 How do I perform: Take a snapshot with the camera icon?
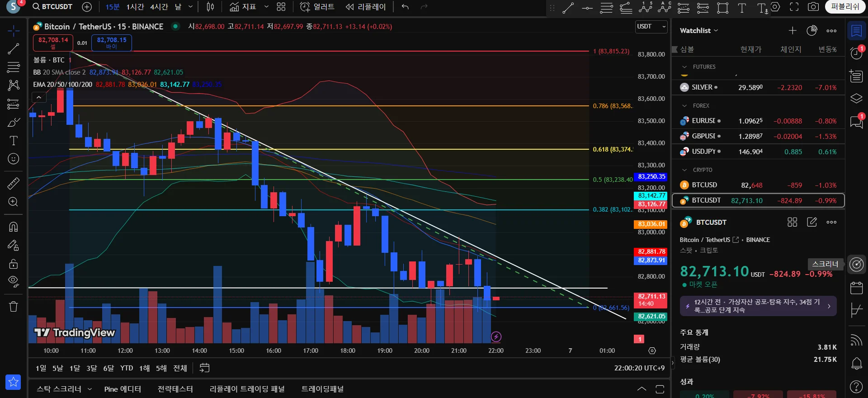813,7
